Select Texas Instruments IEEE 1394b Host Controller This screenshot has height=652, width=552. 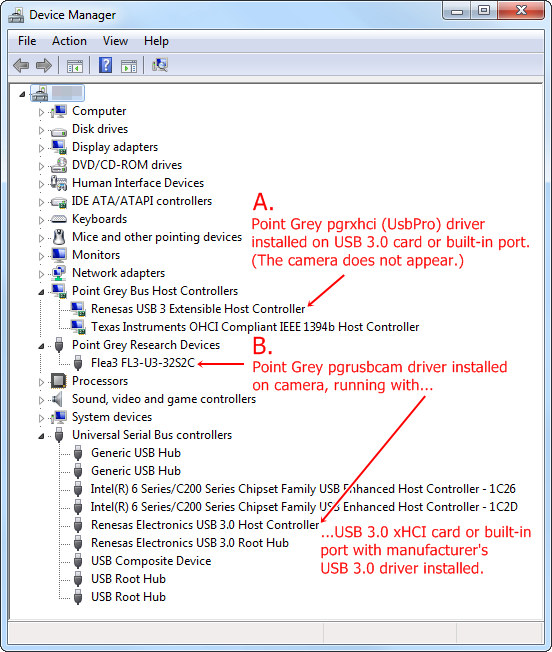pyautogui.click(x=255, y=327)
